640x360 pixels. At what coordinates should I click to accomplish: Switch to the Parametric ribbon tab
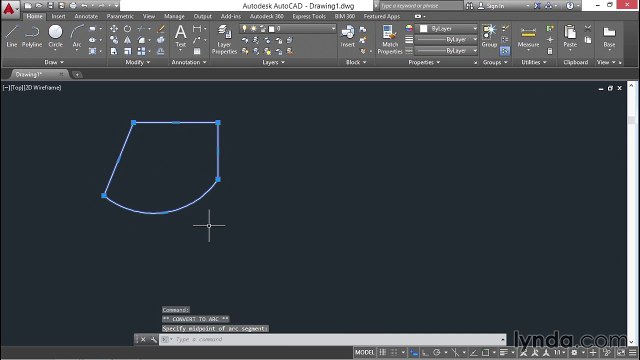click(120, 16)
